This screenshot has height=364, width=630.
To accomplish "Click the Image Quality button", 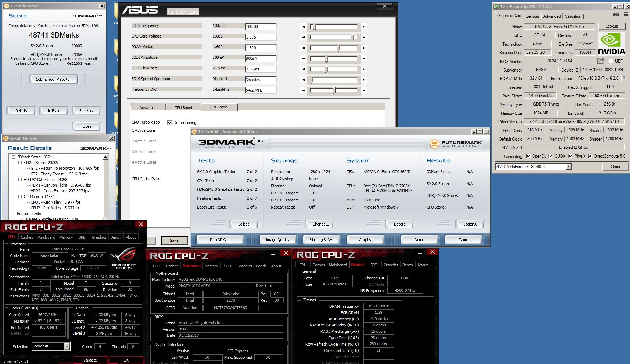I will point(279,240).
